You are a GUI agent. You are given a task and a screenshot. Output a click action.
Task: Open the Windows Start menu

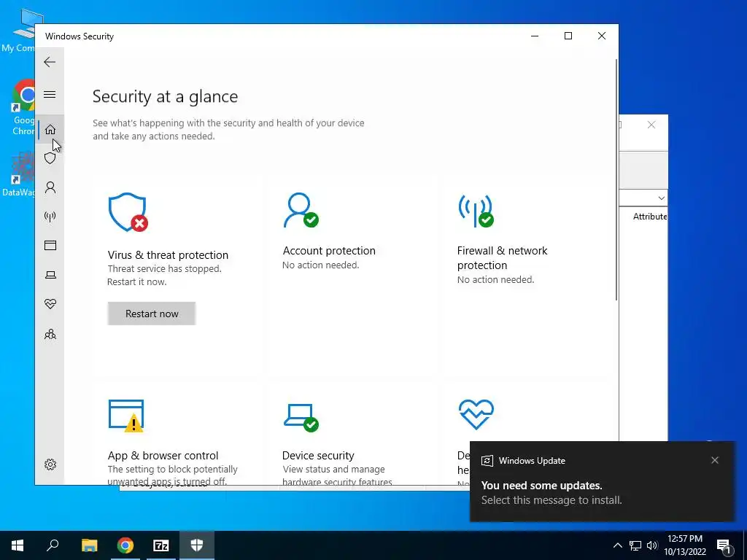pyautogui.click(x=18, y=545)
